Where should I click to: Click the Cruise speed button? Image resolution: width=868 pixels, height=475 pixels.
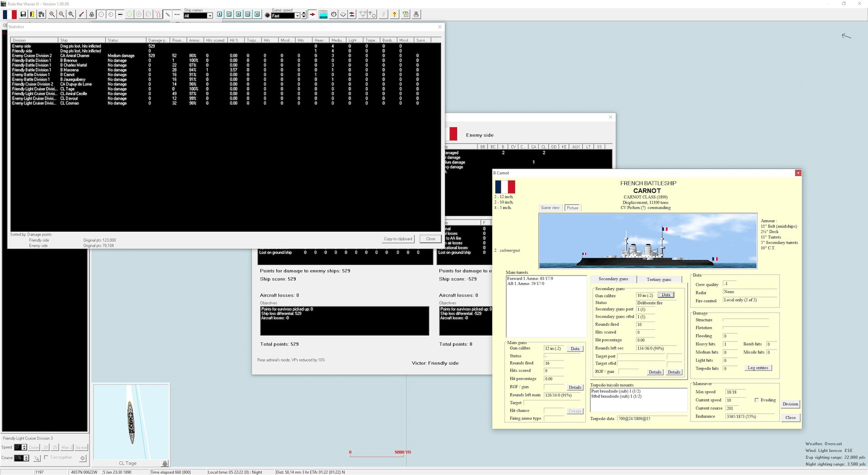point(34,447)
